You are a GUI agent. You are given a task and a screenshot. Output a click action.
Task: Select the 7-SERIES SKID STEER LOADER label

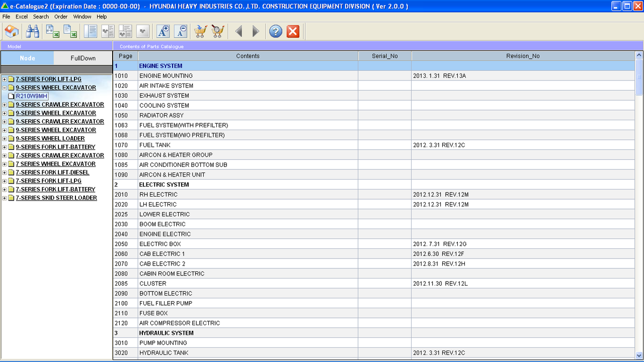coord(56,198)
